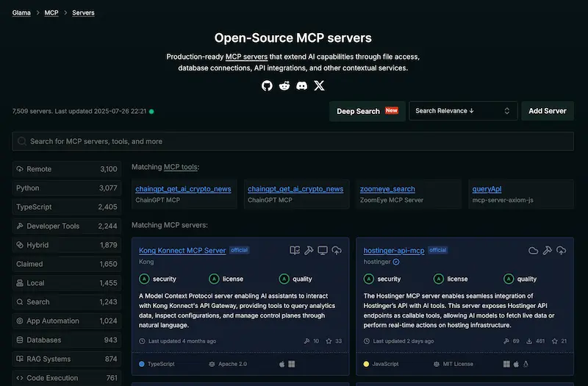
Task: Select the Databases filter
Action: coord(67,340)
